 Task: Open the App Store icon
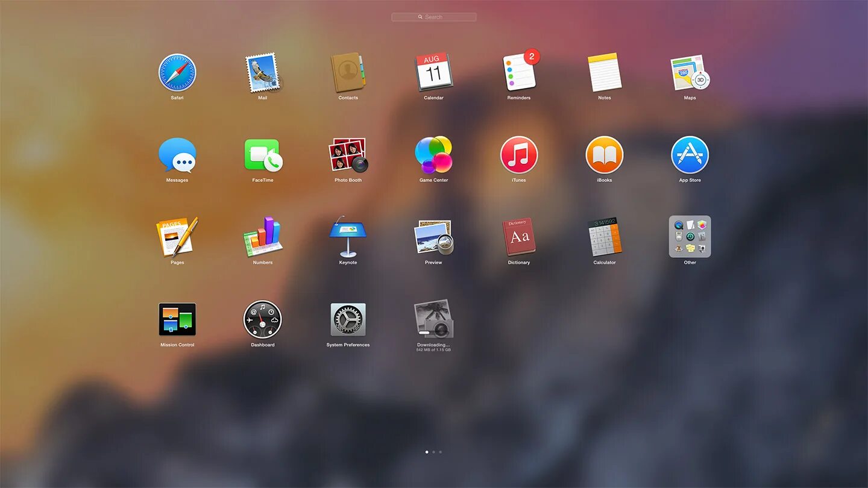point(690,155)
